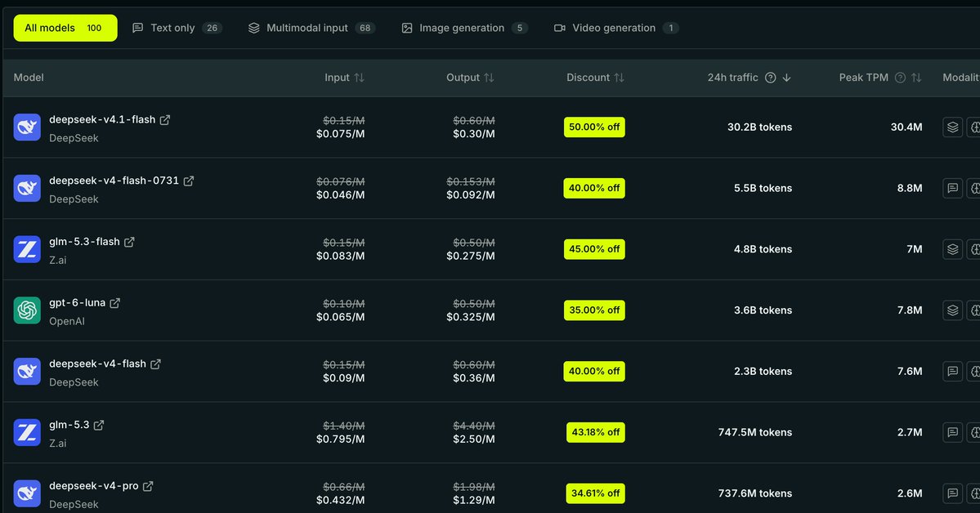
Task: Show Peak TPM help tooltip icon
Action: click(x=900, y=78)
